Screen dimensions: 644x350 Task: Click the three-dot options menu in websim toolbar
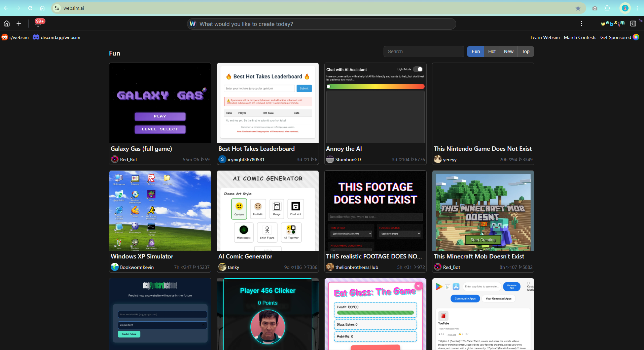(x=581, y=24)
